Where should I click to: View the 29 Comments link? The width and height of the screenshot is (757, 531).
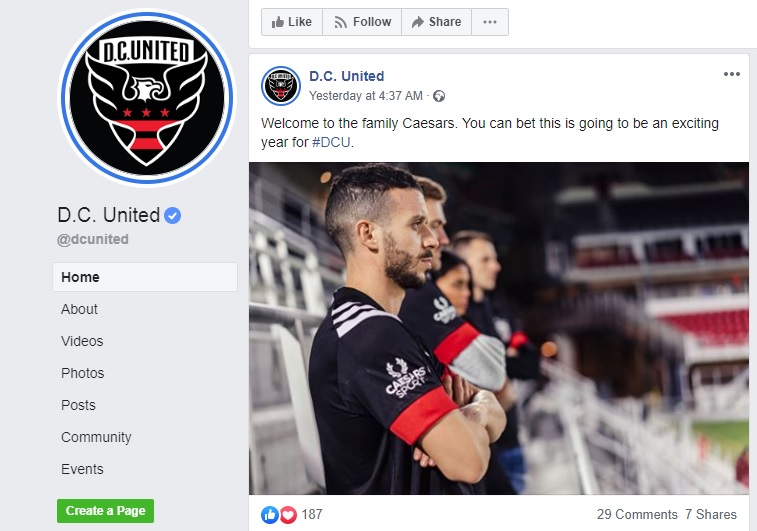coord(637,515)
